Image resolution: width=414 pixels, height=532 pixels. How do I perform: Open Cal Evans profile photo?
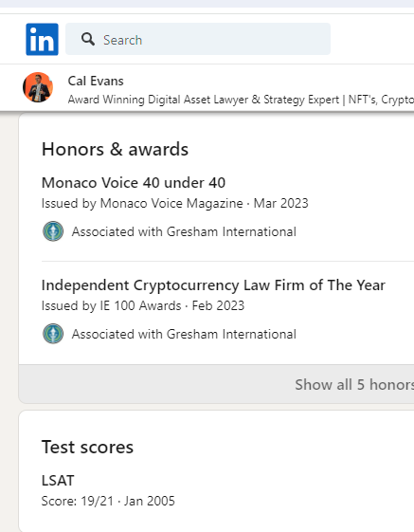[38, 87]
